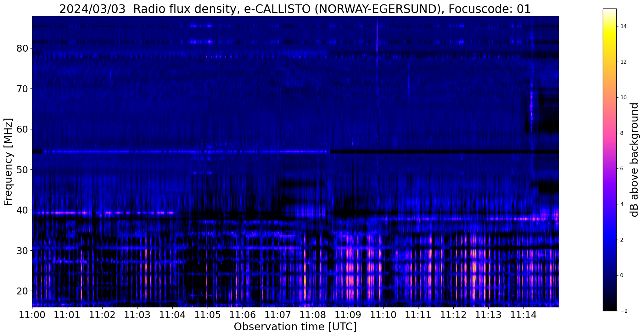Click the 11:10 tick label on time axis
This screenshot has height=336, width=644.
point(383,315)
